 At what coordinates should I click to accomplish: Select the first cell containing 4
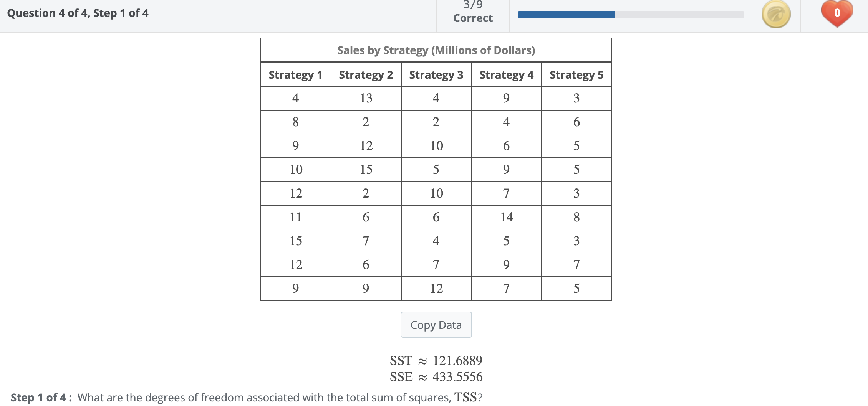coord(295,98)
